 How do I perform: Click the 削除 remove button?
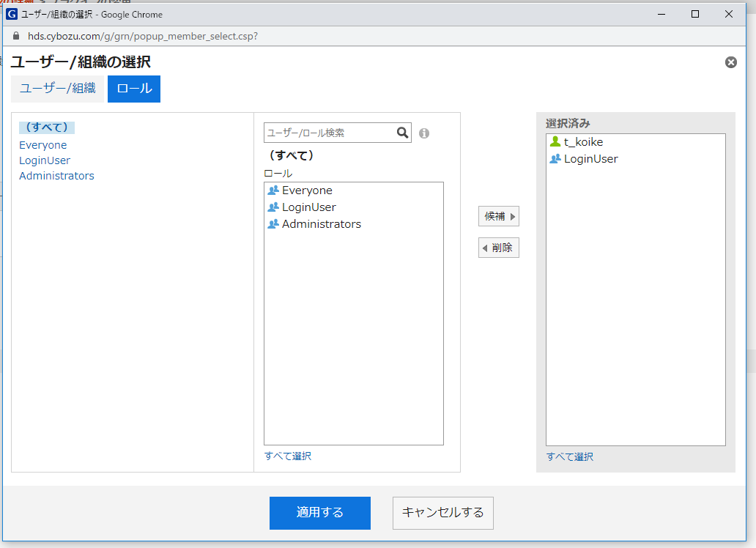(498, 248)
